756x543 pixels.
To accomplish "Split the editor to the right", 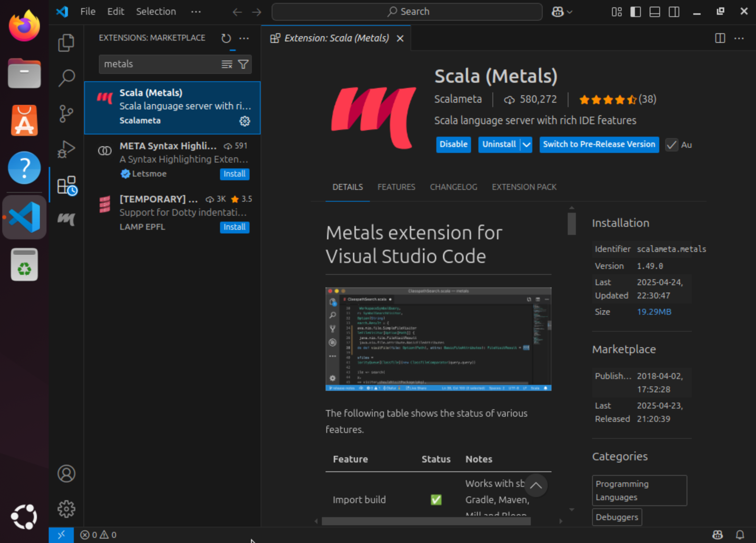I will pos(720,38).
